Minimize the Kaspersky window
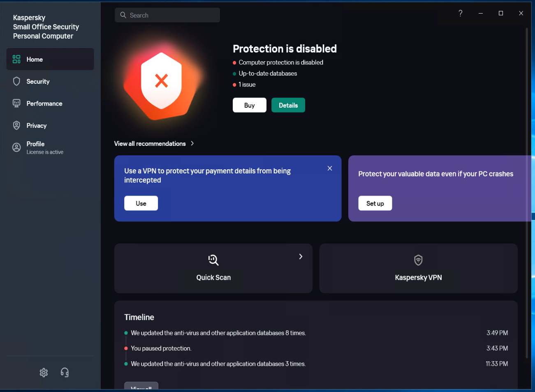This screenshot has height=392, width=535. tap(481, 13)
